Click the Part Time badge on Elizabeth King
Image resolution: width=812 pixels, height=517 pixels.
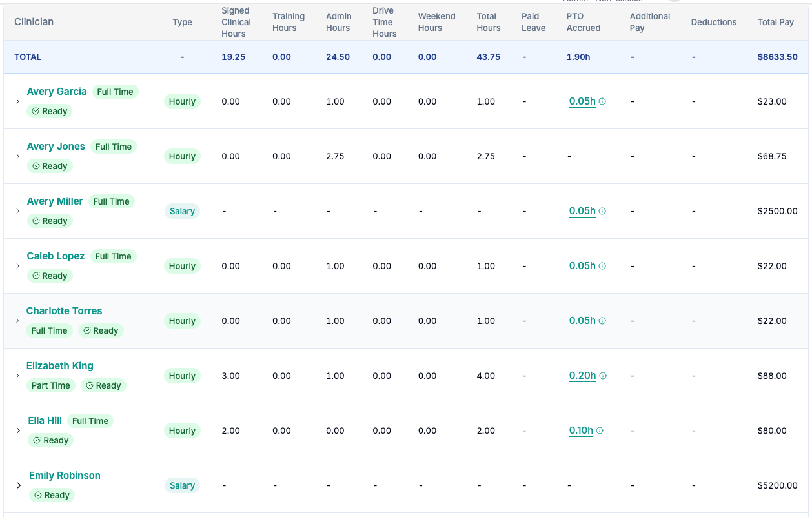coord(50,385)
